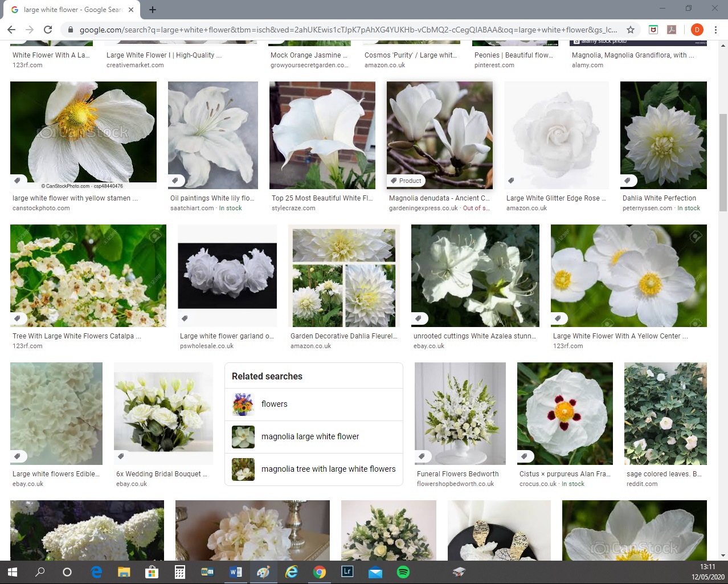Open the Chrome profile avatar D

(697, 30)
